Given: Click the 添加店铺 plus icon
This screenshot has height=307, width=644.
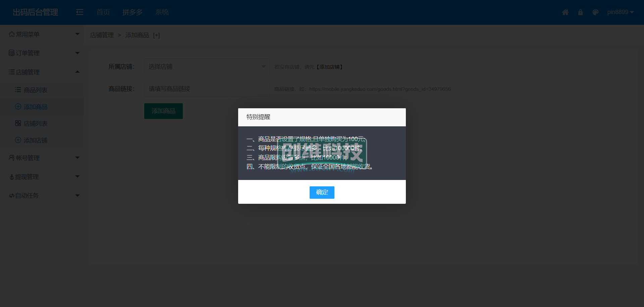Looking at the screenshot, I should (x=18, y=140).
